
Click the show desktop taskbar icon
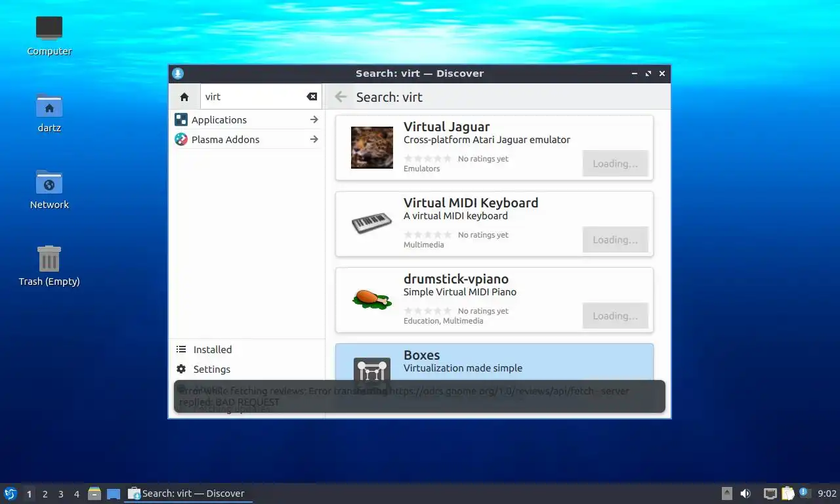click(114, 493)
